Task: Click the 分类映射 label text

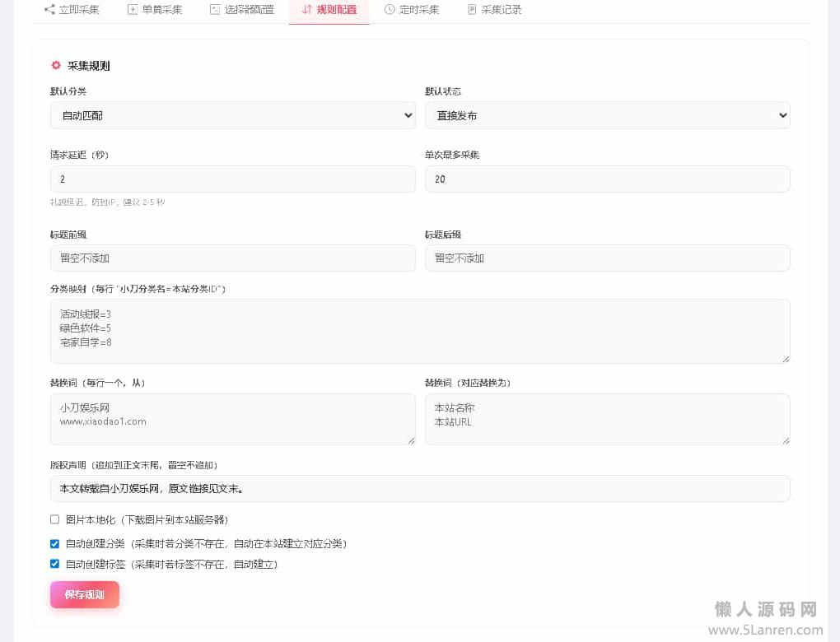Action: (x=138, y=289)
